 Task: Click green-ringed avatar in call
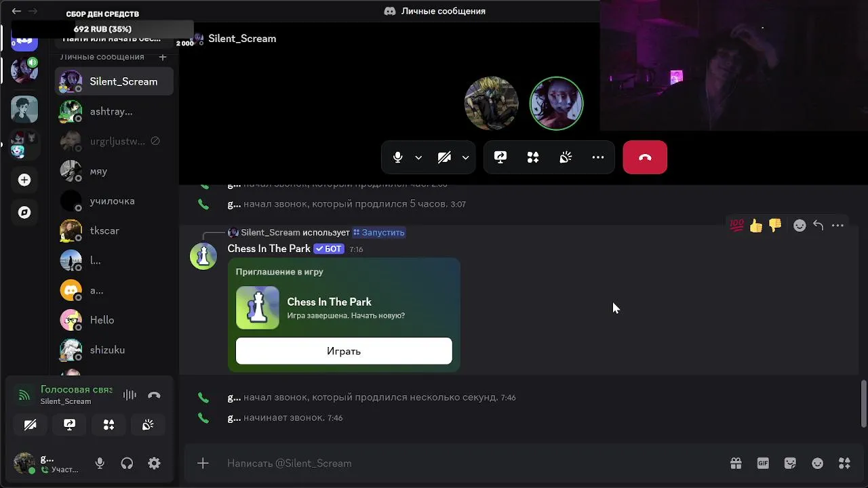click(x=556, y=103)
